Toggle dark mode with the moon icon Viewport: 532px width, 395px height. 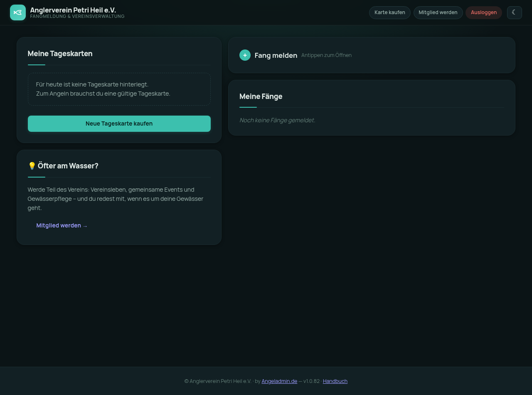(514, 12)
